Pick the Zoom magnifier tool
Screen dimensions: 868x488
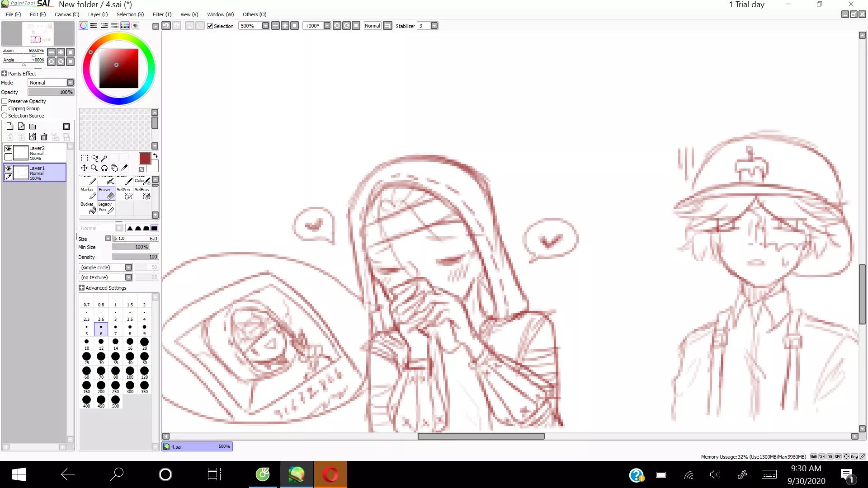[94, 168]
